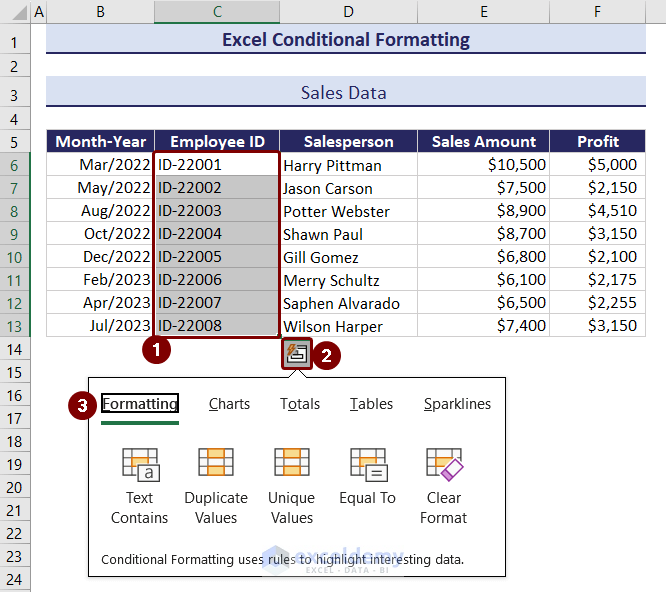Select the Shawn Paul cell

pos(349,233)
